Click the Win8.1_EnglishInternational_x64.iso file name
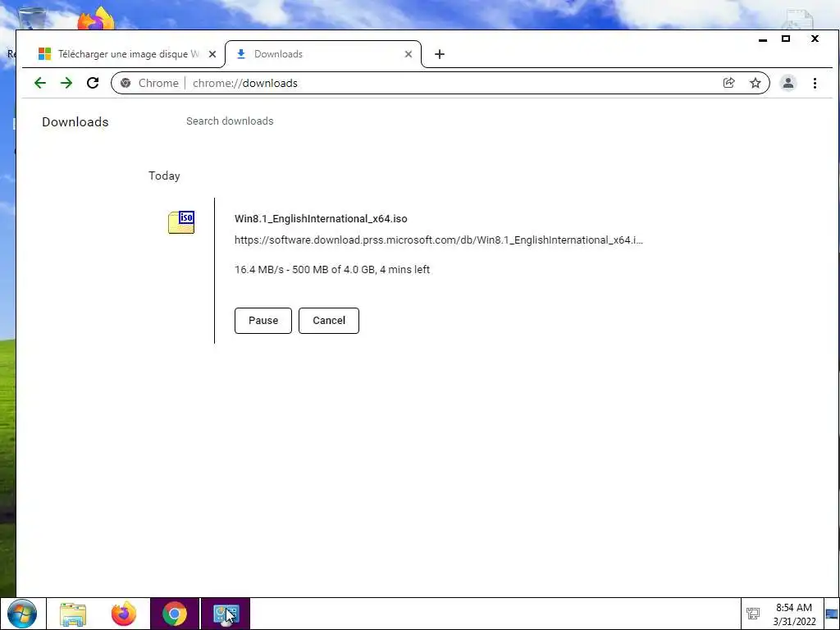This screenshot has width=840, height=630. 321,218
